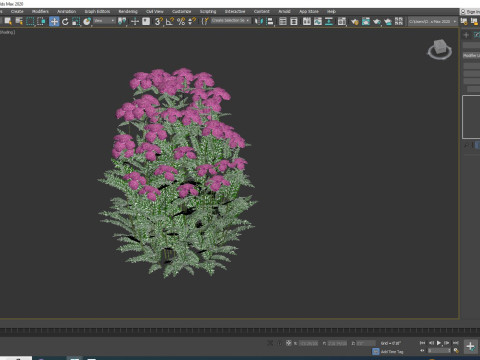Click the Render Production teapot icon
This screenshot has width=480, height=360.
pyautogui.click(x=377, y=21)
